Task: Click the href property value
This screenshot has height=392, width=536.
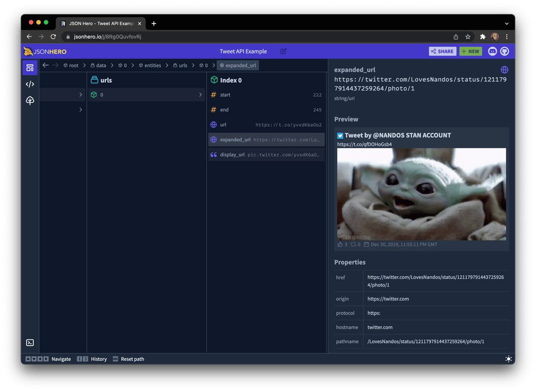Action: coord(435,281)
